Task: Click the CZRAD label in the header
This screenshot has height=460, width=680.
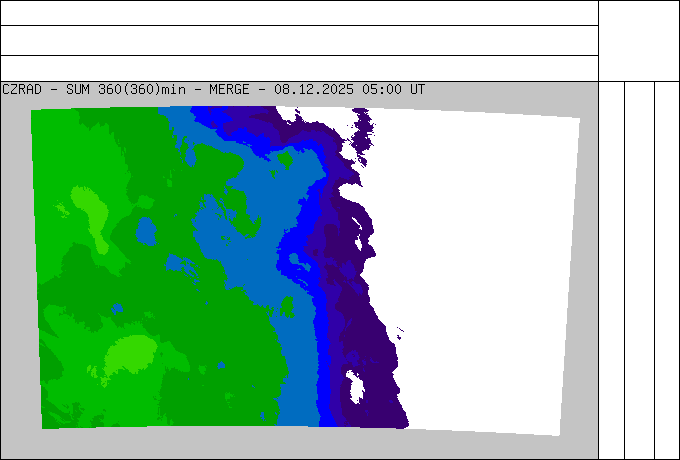Action: [x=21, y=89]
